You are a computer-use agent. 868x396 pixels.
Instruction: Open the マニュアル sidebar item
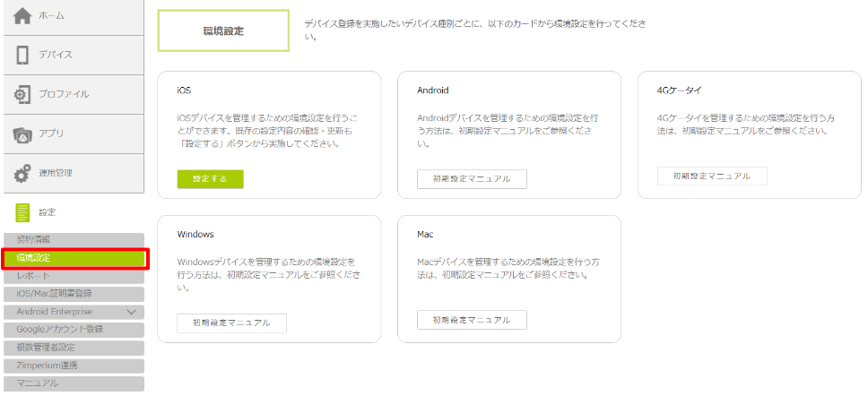pyautogui.click(x=38, y=383)
